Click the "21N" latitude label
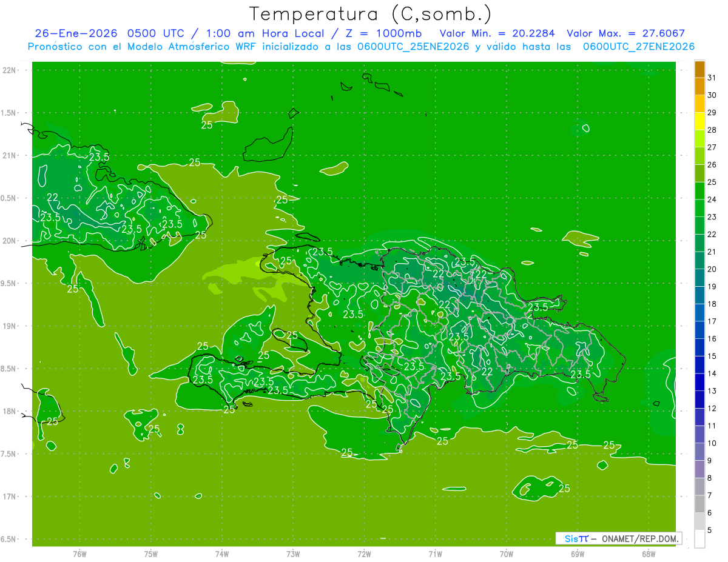 point(8,155)
